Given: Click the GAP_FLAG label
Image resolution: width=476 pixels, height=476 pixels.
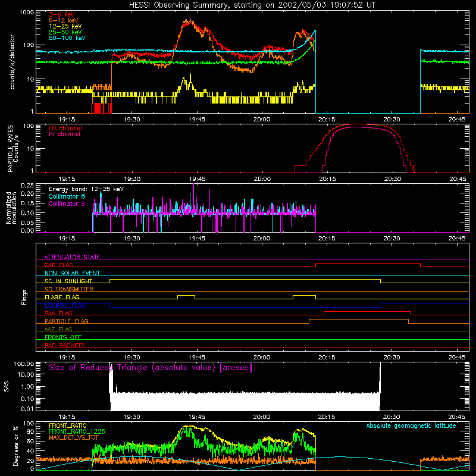Looking at the screenshot, I should [x=58, y=265].
